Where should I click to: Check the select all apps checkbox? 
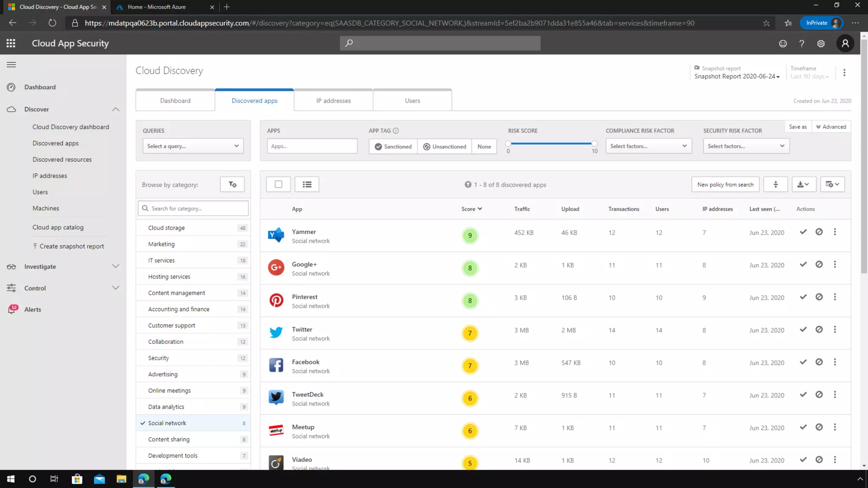point(278,184)
